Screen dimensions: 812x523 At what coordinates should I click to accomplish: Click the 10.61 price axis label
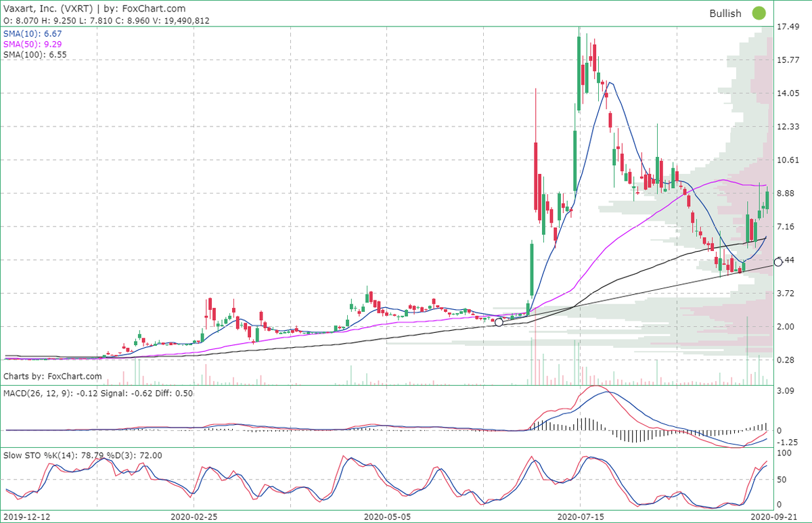[x=789, y=160]
